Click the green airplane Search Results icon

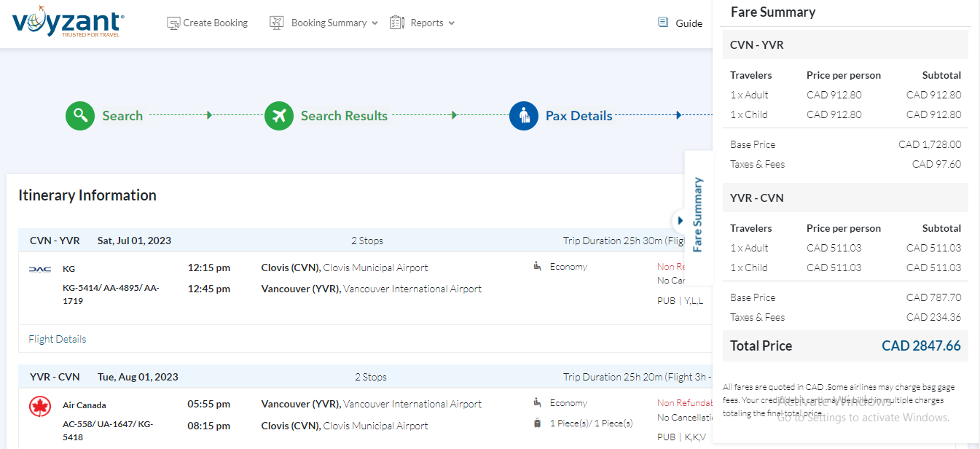coord(279,116)
